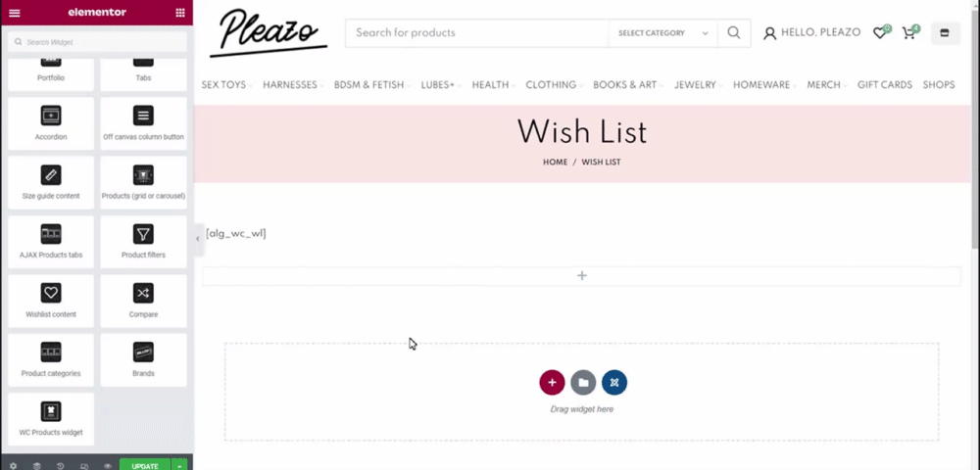Open the Elementor history icon
This screenshot has height=470, width=980.
(x=60, y=466)
